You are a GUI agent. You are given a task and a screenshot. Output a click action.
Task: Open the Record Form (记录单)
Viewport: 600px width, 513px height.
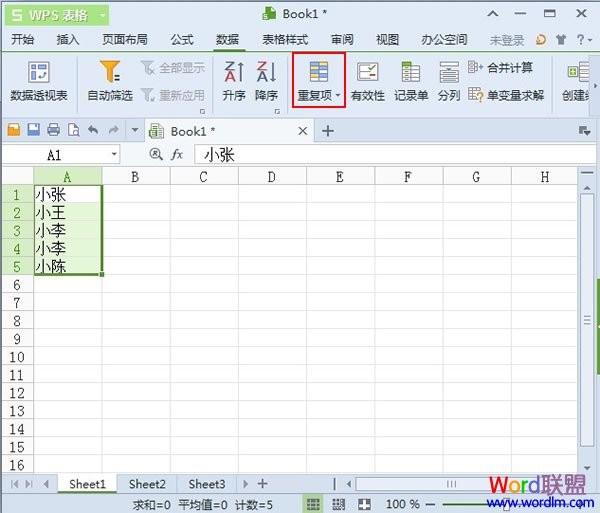(x=411, y=81)
